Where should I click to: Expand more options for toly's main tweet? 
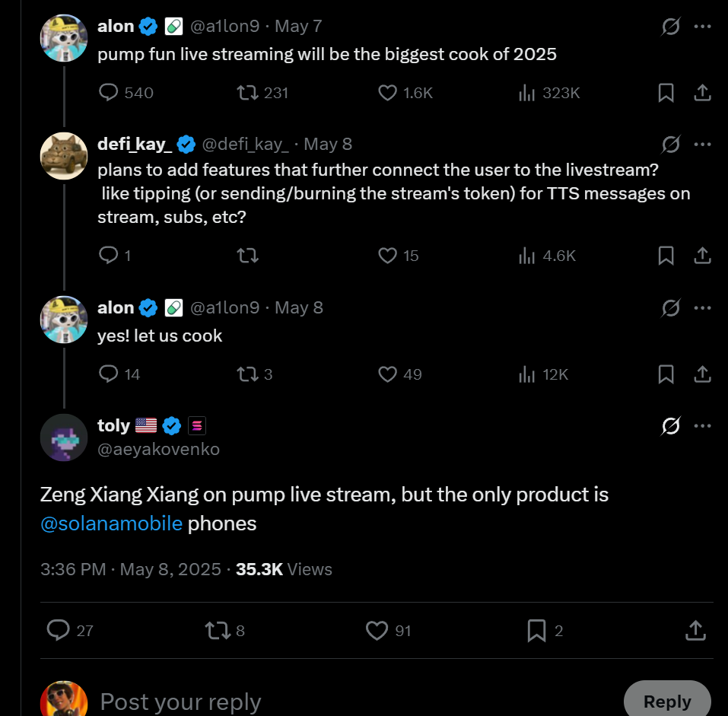tap(702, 426)
